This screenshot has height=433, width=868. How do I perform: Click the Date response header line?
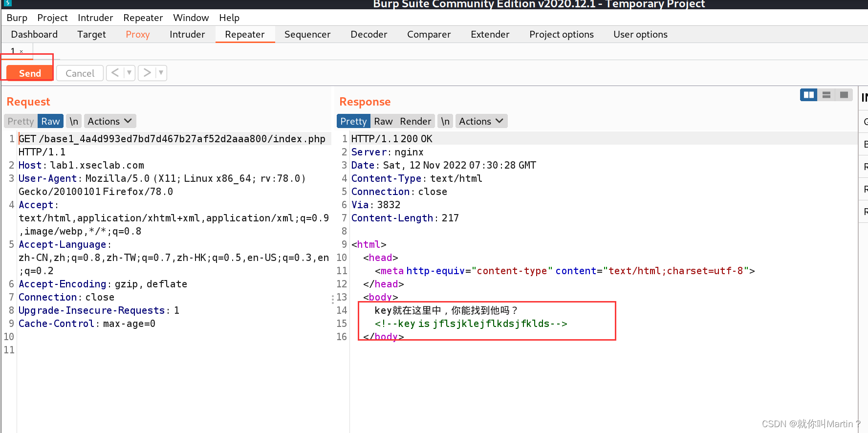coord(444,165)
